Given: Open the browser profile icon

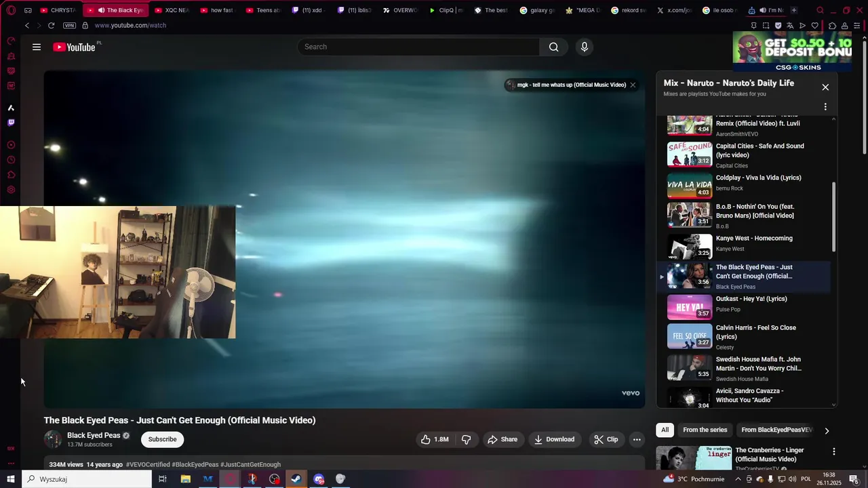Looking at the screenshot, I should click(x=845, y=26).
